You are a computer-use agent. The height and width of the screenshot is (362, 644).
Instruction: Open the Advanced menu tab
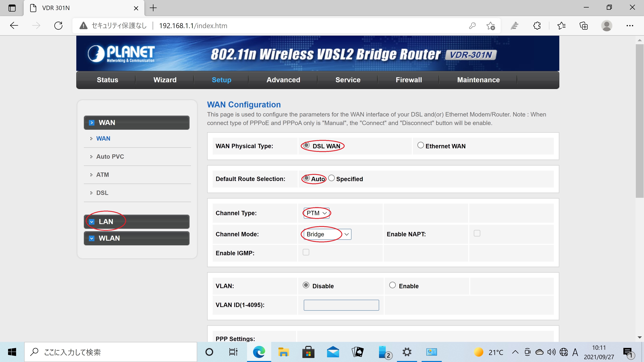click(x=283, y=80)
